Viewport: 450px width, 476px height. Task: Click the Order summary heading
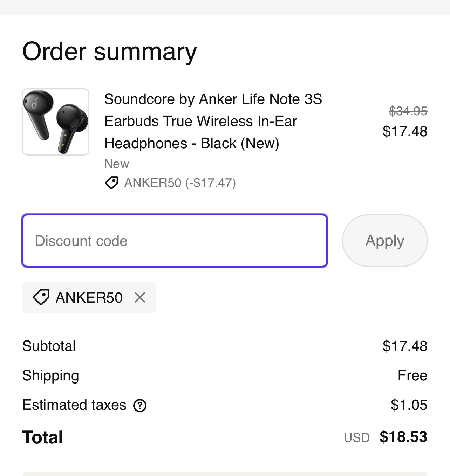tap(110, 51)
